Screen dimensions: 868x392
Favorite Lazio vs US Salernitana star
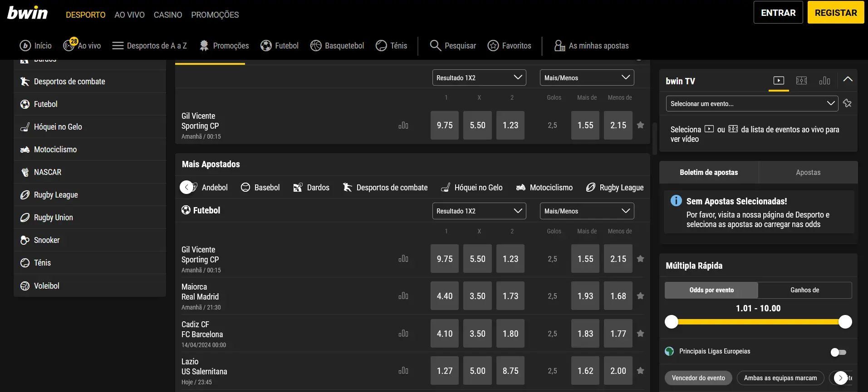point(640,371)
